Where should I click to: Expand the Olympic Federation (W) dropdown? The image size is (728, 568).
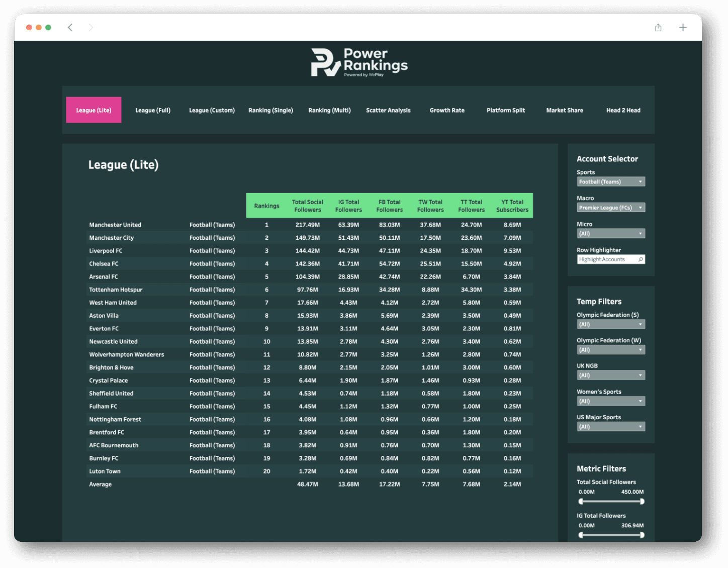(611, 350)
